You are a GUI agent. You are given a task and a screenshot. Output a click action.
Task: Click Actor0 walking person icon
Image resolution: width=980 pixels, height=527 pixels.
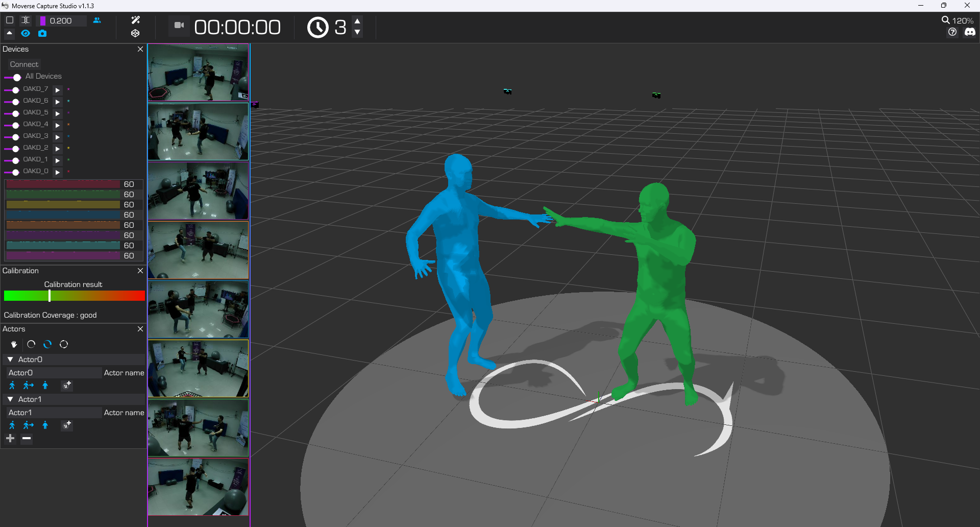[x=12, y=386]
